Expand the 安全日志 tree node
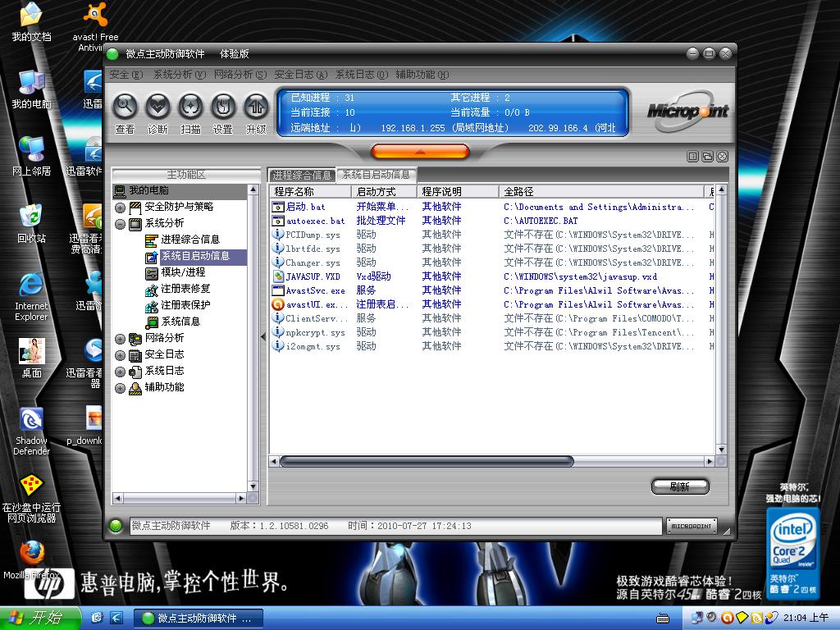 120,355
